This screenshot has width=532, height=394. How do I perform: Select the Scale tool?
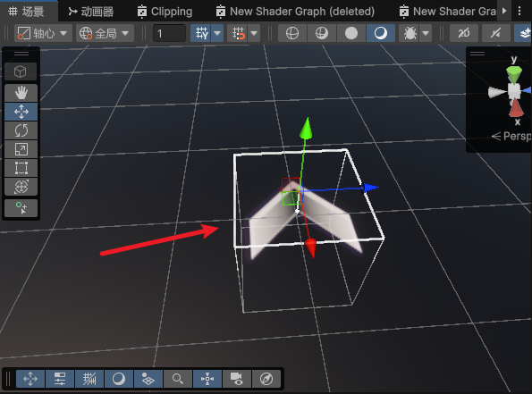point(21,149)
